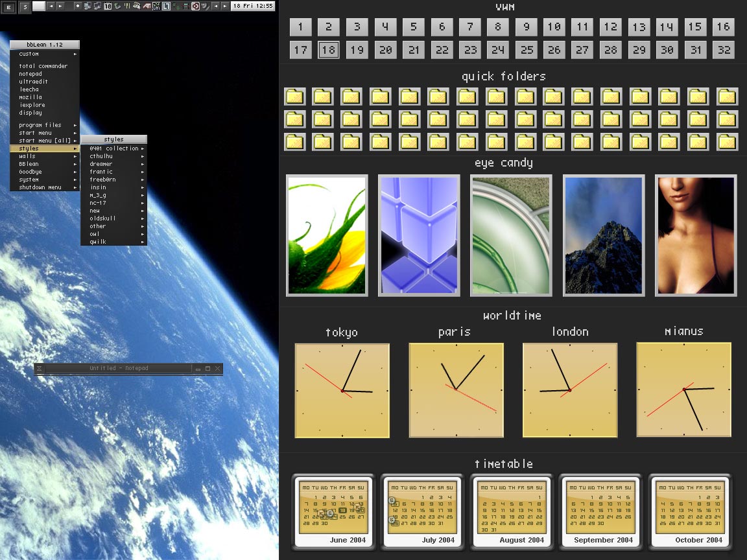Switch to VWM workspace 16
The height and width of the screenshot is (560, 747).
coord(724,27)
